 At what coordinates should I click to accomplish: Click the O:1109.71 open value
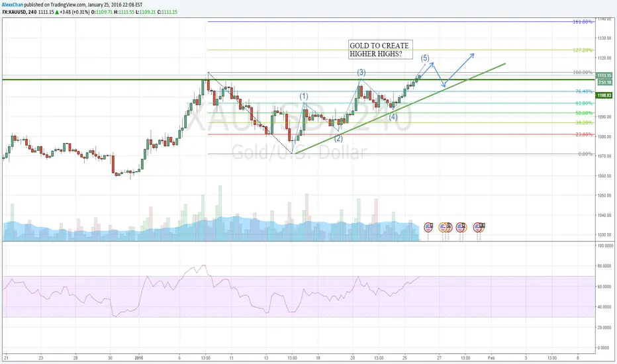pyautogui.click(x=101, y=12)
